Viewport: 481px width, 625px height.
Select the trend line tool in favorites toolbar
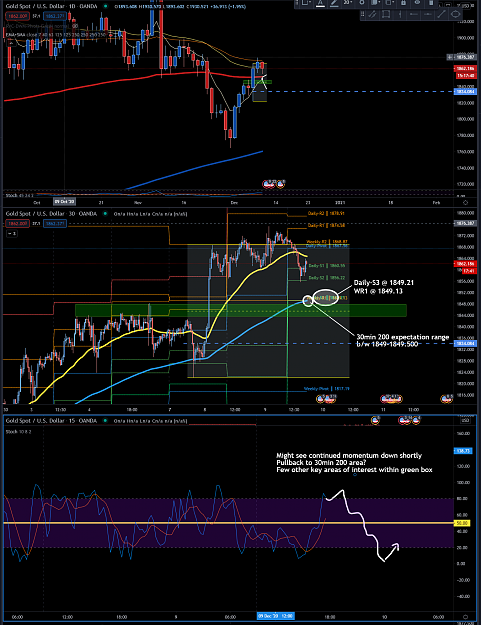(x=441, y=15)
